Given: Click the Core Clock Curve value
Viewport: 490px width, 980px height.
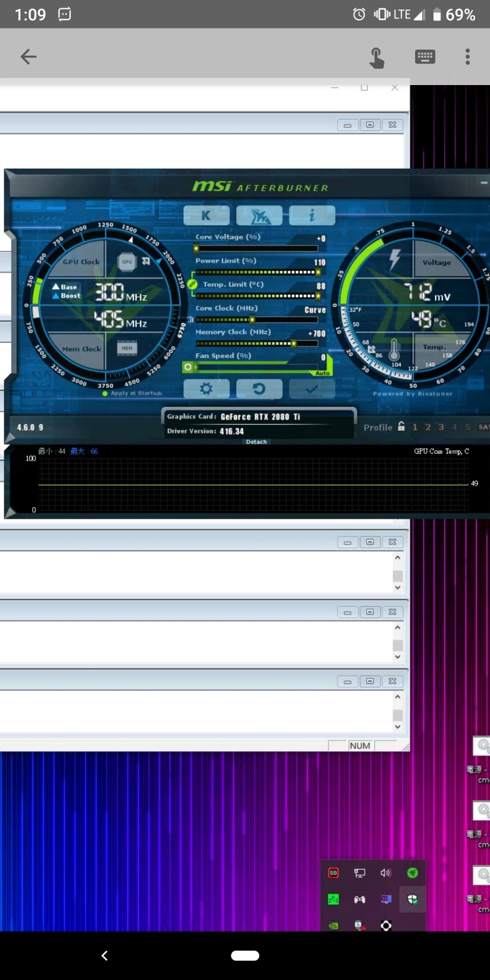Looking at the screenshot, I should pyautogui.click(x=315, y=310).
